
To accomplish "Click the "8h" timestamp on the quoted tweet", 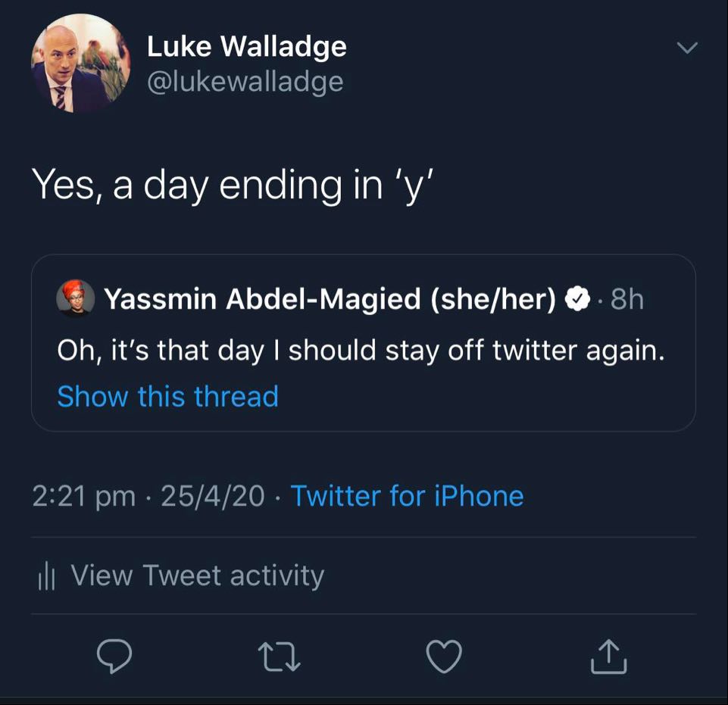I will (626, 300).
